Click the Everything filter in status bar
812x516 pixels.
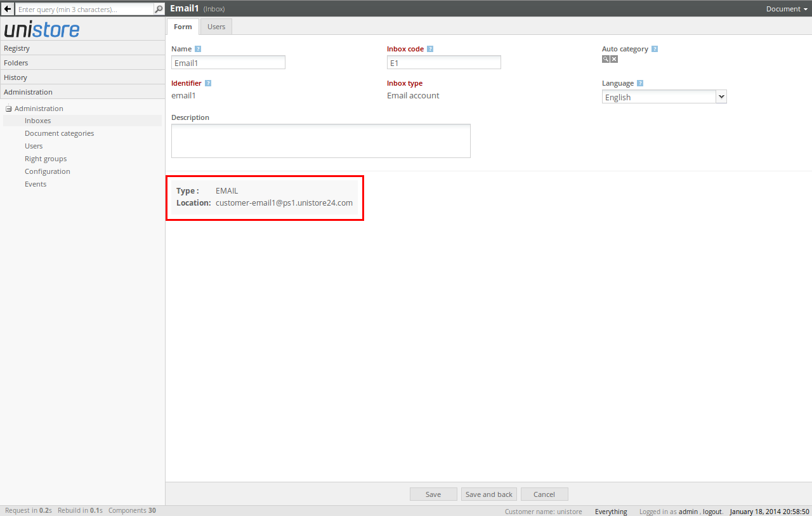tap(611, 512)
